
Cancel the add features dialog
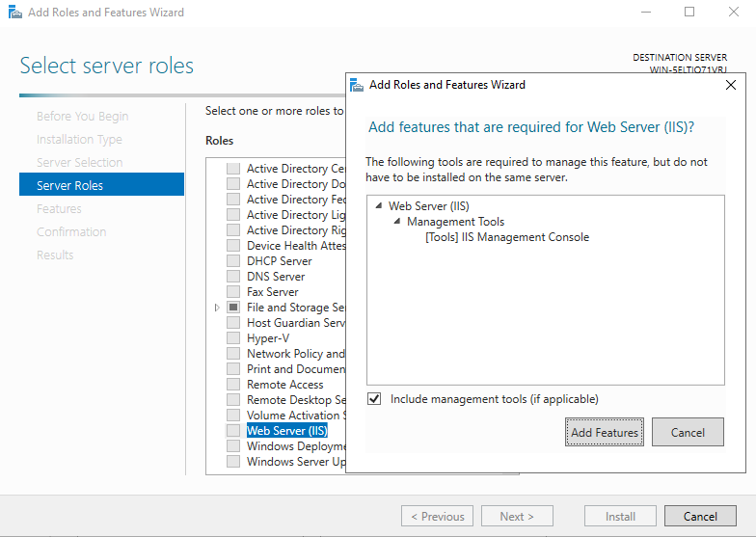coord(688,432)
